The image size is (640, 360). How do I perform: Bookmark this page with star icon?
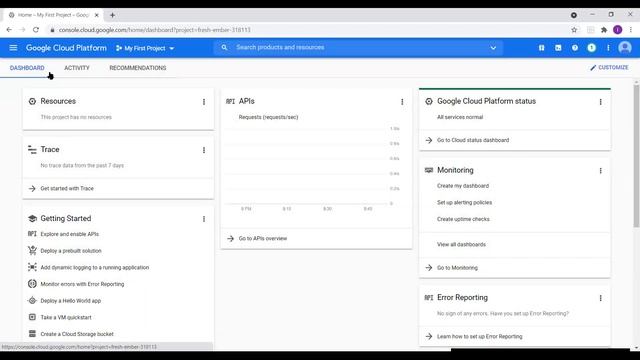coord(574,30)
